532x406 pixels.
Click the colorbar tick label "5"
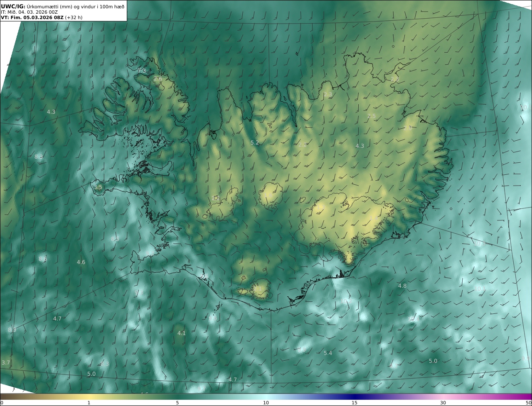pyautogui.click(x=177, y=403)
